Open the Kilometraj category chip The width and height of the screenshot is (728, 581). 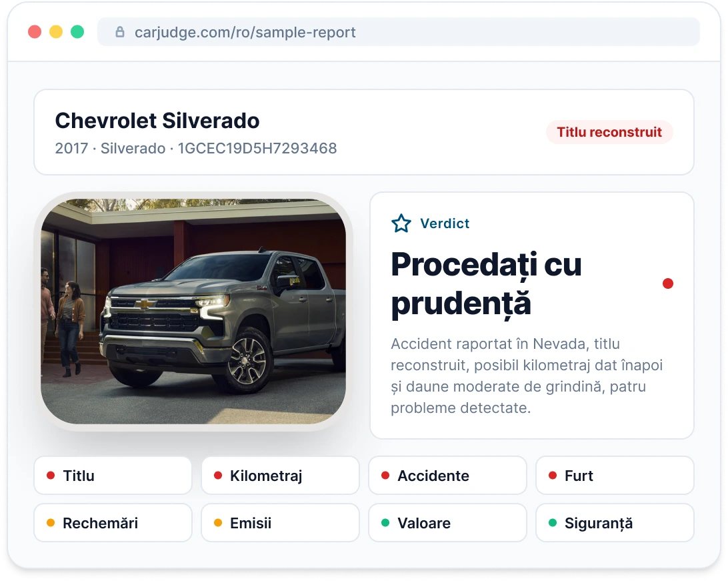click(281, 476)
